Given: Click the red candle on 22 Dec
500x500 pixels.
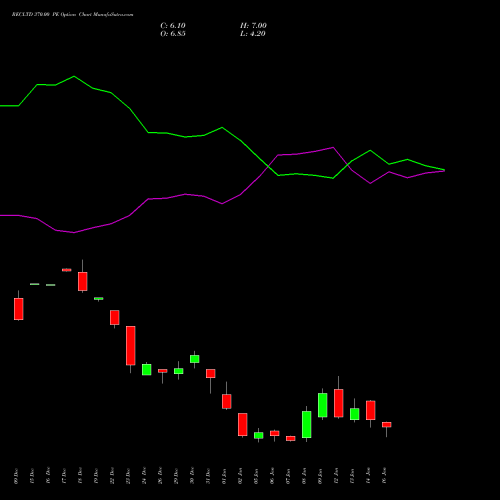Looking at the screenshot, I should pyautogui.click(x=115, y=317).
